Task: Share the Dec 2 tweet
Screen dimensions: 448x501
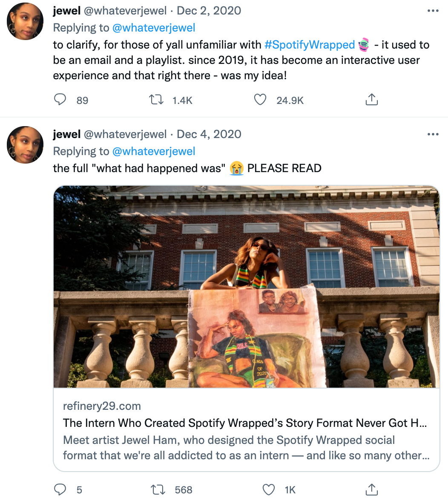Action: pos(371,100)
